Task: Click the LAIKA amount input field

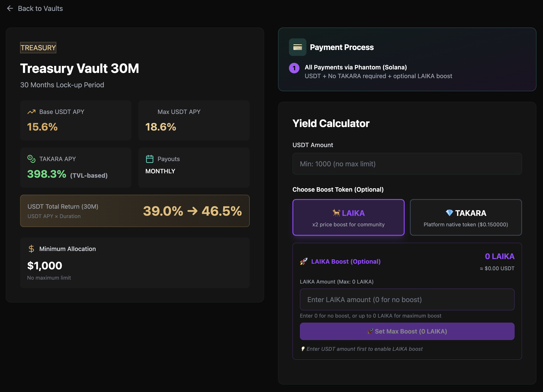Action: click(407, 300)
